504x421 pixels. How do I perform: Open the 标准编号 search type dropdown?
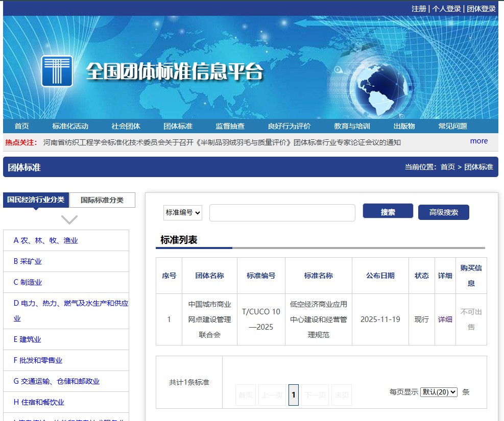click(183, 213)
